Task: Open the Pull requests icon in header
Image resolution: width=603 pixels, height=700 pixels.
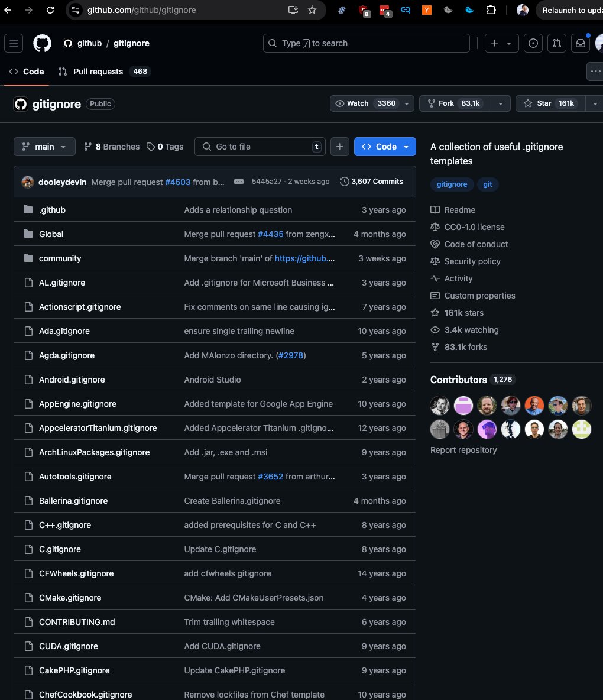Action: coord(556,43)
